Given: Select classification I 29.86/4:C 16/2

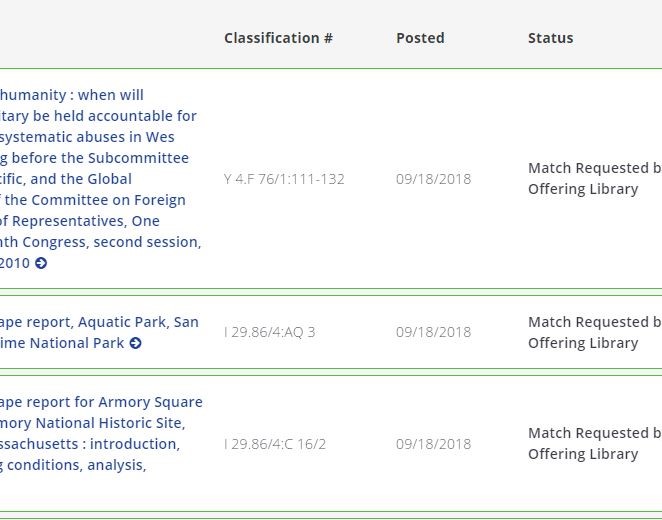Looking at the screenshot, I should pos(275,444).
